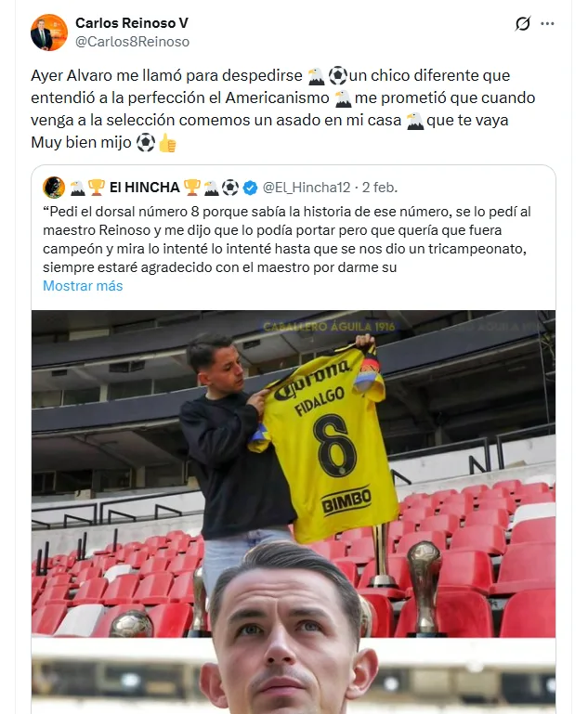Open Carlos Reinoso V display name
588x714 pixels.
click(x=132, y=23)
